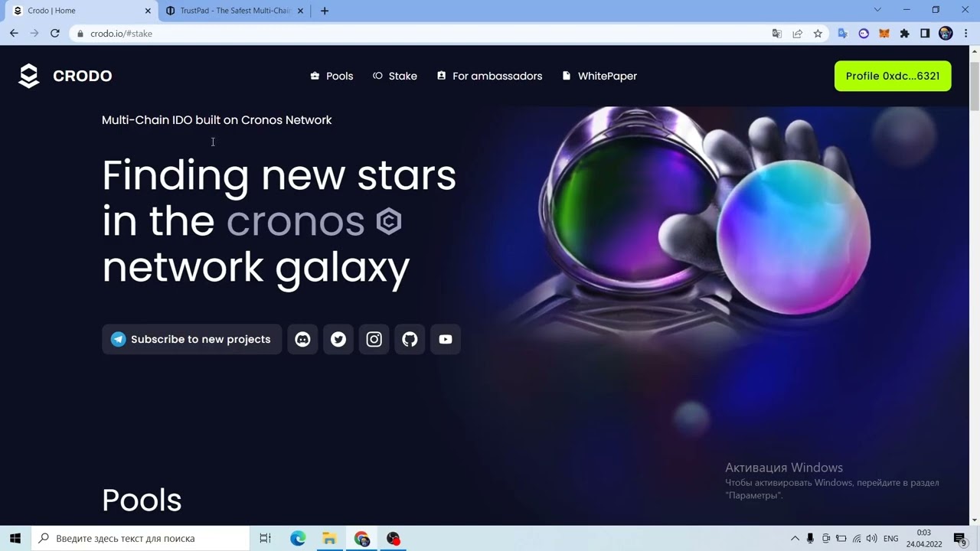Open the MetaMask fox extension
980x551 pixels.
884,34
